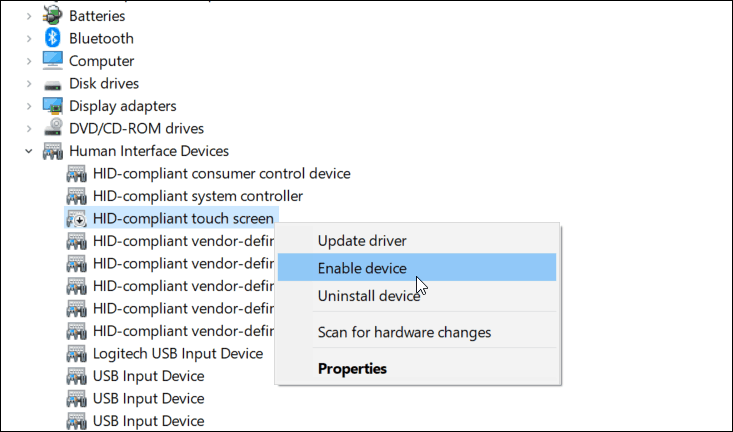Expand the Display adapters node

click(29, 106)
